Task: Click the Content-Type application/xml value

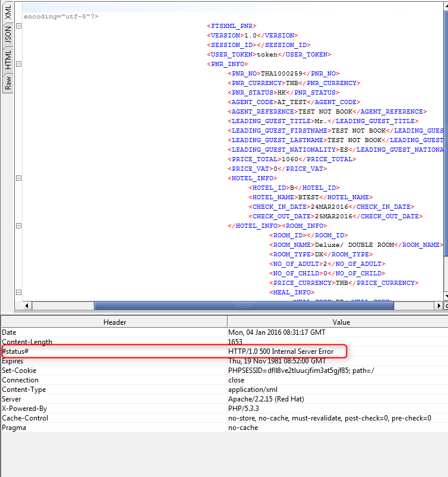Action: (251, 390)
